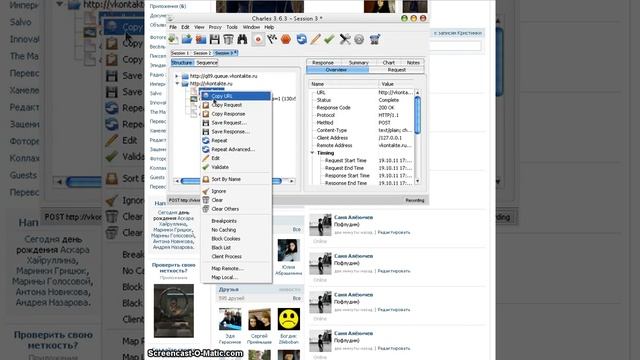This screenshot has height=360, width=640.
Task: Toggle No Caching in context menu
Action: (236, 230)
